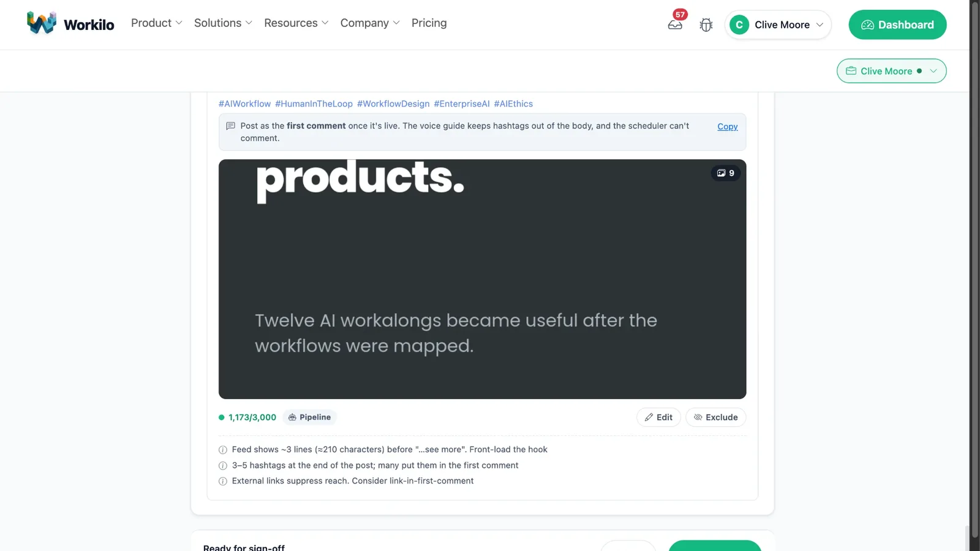
Task: Exclude this post from the batch
Action: click(x=715, y=418)
